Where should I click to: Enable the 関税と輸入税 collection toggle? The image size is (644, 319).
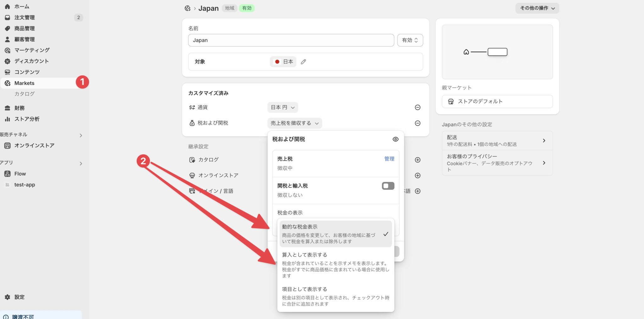tap(388, 186)
